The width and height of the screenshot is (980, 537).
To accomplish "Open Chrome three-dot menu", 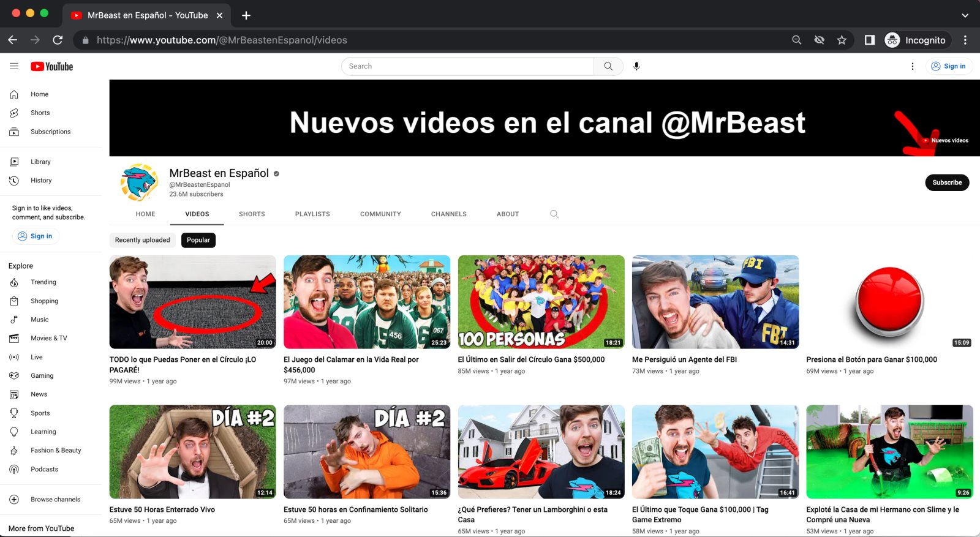I will [965, 40].
